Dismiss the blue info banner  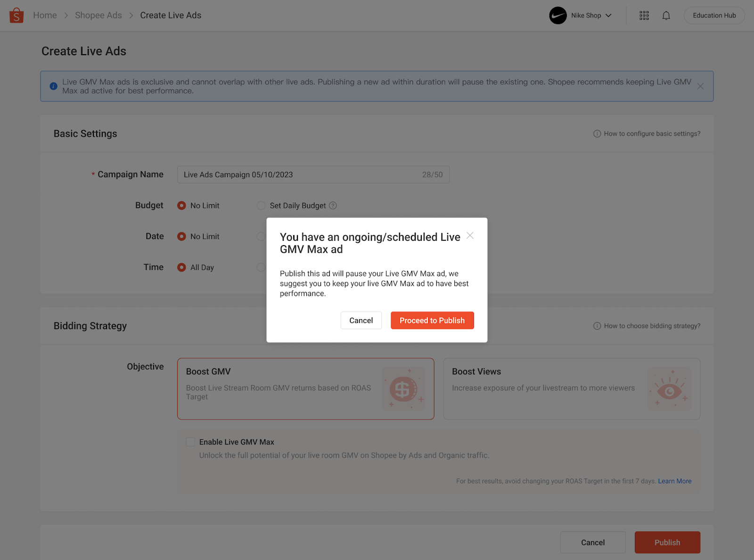[x=700, y=86]
